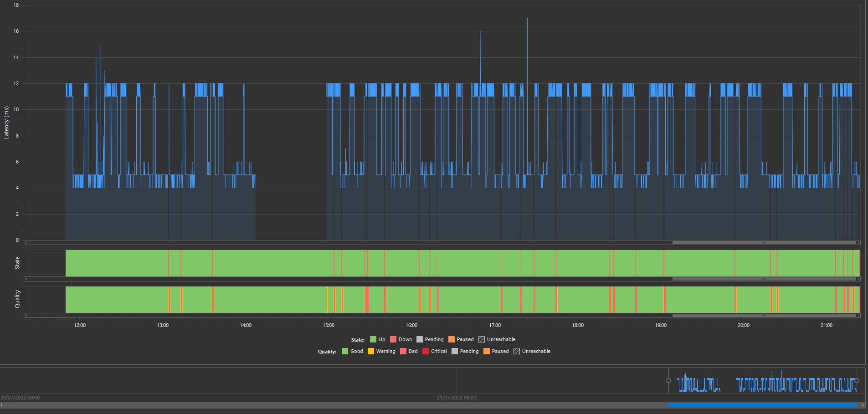Click the yellow Warning stripe near 15:00 in Quality bar
Screen dimensions: 868x414
point(327,299)
